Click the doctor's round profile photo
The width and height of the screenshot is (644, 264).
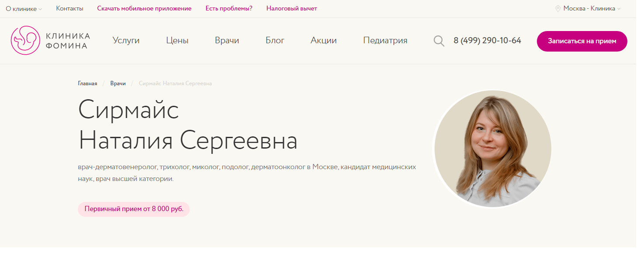(x=493, y=149)
